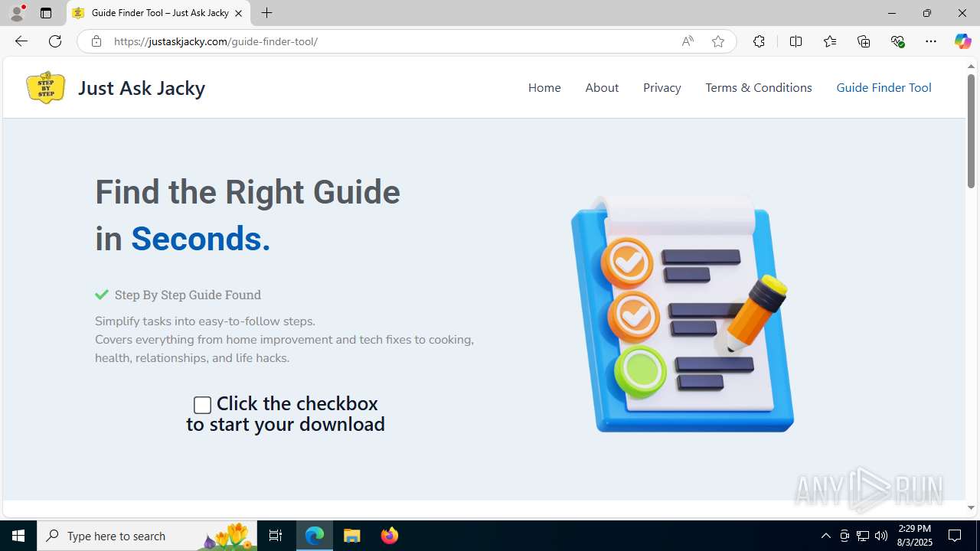Image resolution: width=980 pixels, height=551 pixels.
Task: Open the browser profile icon
Action: click(17, 13)
